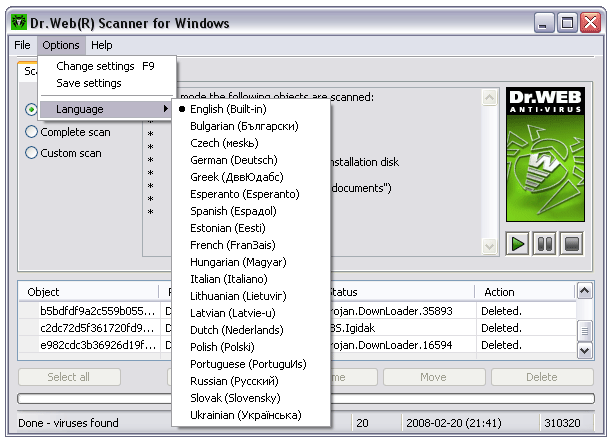Expand the Language submenu item
612x447 pixels.
(x=105, y=109)
